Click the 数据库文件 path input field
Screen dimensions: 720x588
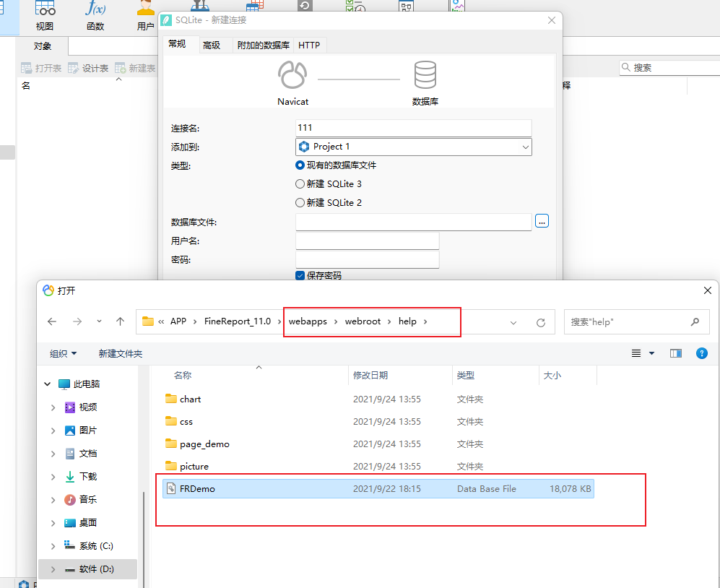(413, 222)
